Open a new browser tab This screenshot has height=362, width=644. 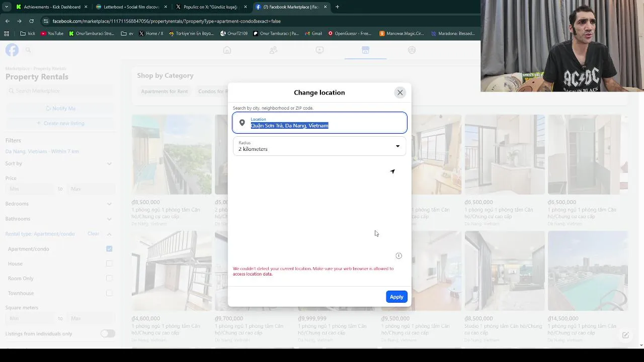click(x=337, y=7)
